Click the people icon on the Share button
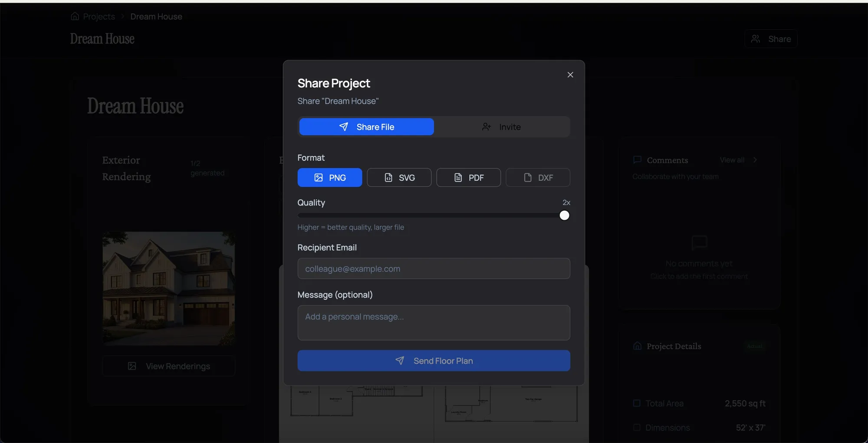868x443 pixels. click(756, 39)
